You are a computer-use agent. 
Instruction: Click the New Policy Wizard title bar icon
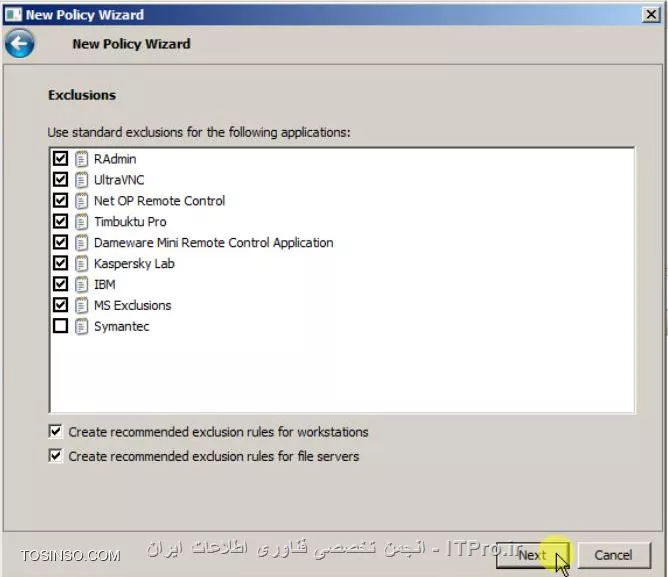[x=13, y=14]
